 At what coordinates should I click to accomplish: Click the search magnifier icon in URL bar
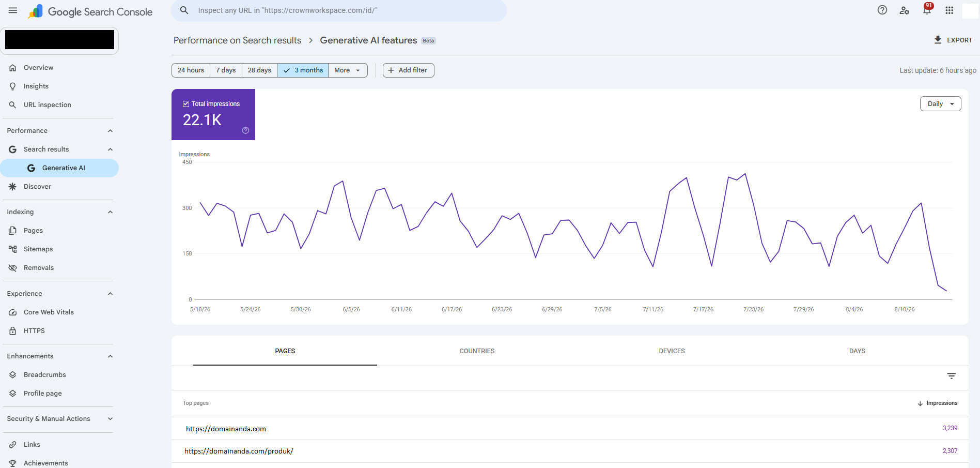click(184, 10)
